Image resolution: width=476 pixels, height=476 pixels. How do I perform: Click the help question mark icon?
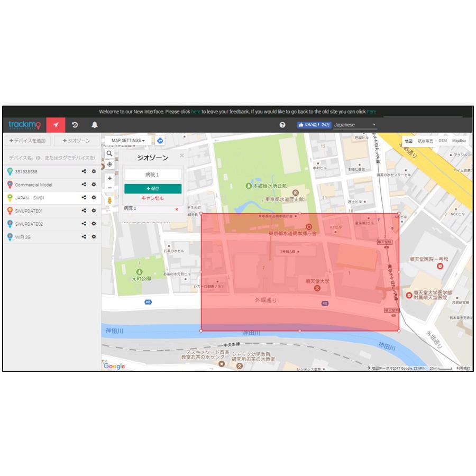pos(282,125)
